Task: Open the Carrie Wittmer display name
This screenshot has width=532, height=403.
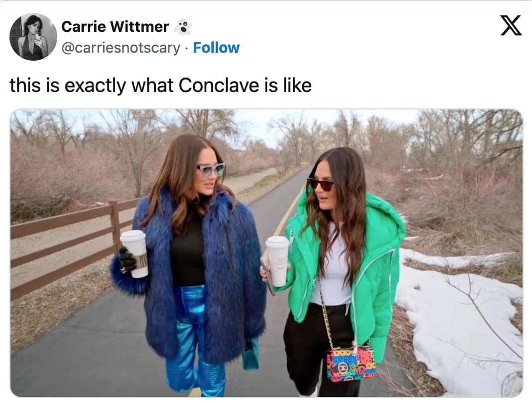Action: pyautogui.click(x=116, y=27)
